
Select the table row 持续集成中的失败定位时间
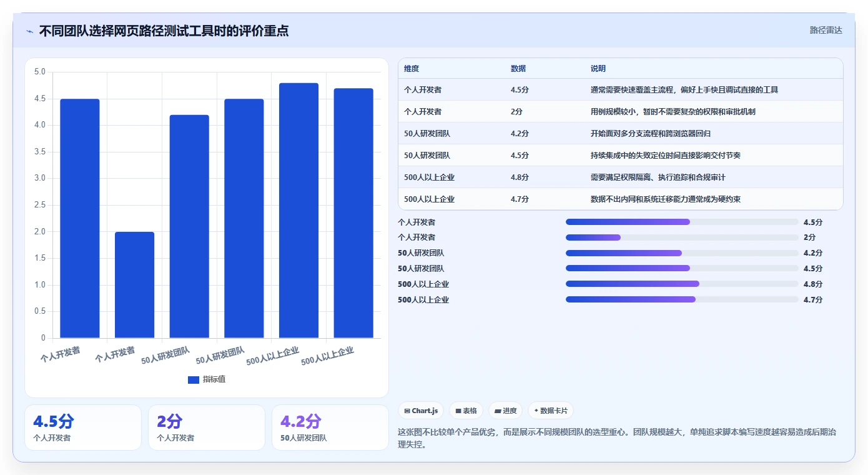point(621,156)
